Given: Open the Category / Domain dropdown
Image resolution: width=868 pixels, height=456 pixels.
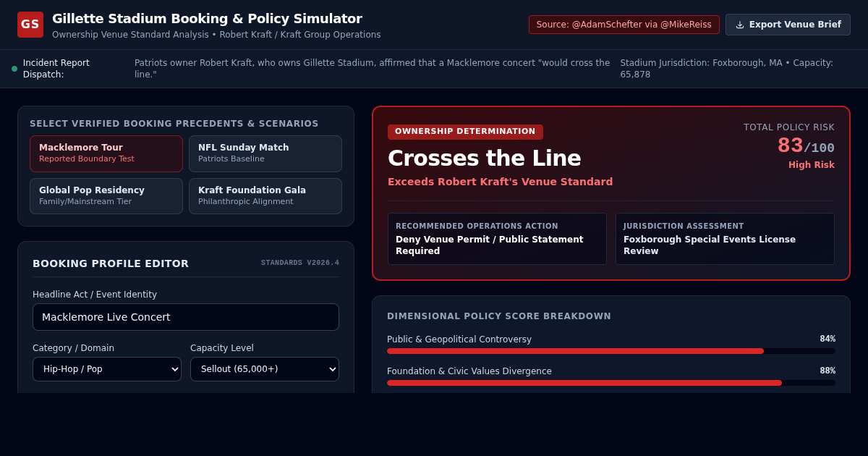Looking at the screenshot, I should (107, 369).
